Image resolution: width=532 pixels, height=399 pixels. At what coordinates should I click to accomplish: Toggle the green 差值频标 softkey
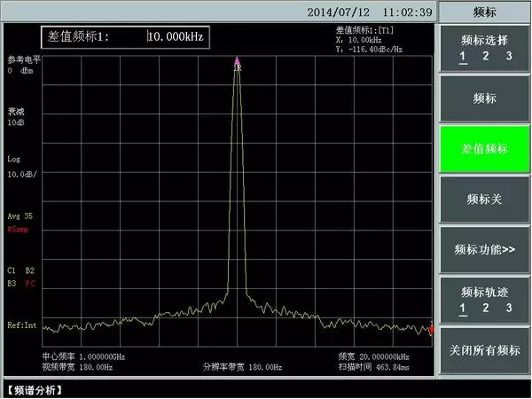coord(484,149)
